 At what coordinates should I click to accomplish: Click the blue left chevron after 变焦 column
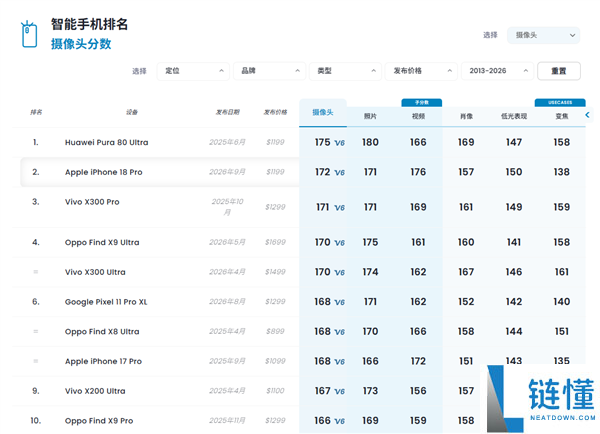(587, 115)
